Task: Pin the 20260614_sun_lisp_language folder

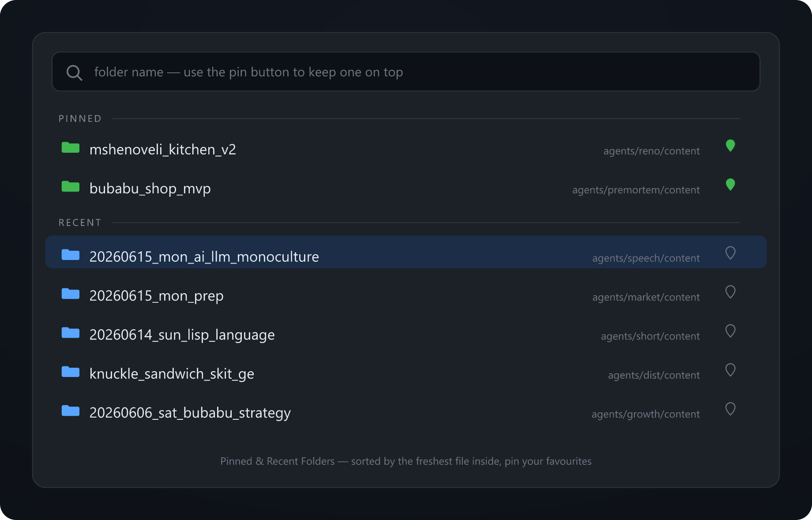Action: coord(730,331)
